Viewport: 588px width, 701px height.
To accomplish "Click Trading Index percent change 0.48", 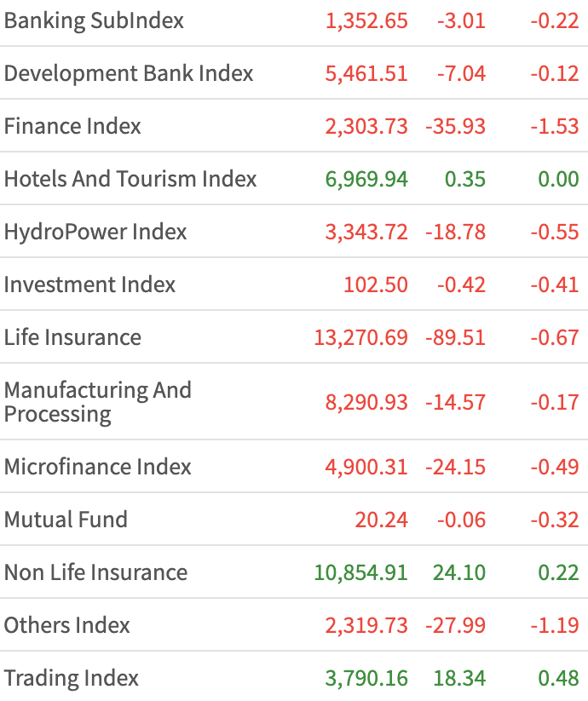I will click(x=558, y=678).
